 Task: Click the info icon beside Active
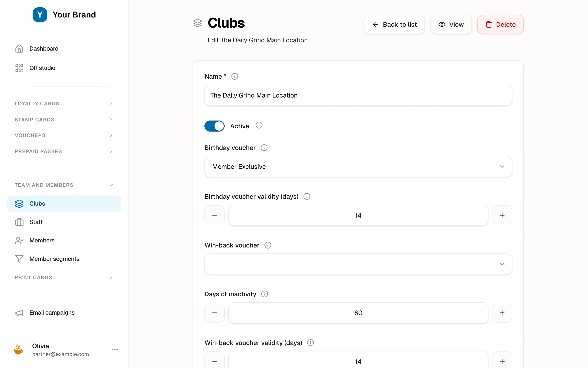tap(259, 125)
